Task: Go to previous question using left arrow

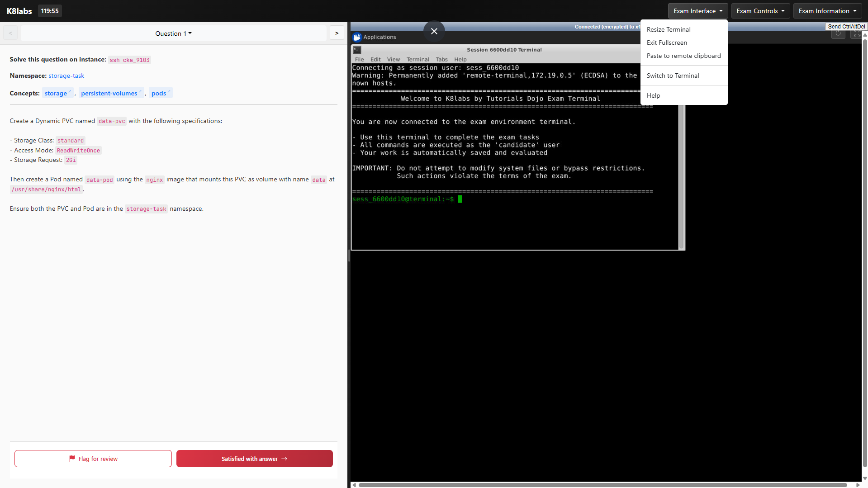Action: coord(10,33)
